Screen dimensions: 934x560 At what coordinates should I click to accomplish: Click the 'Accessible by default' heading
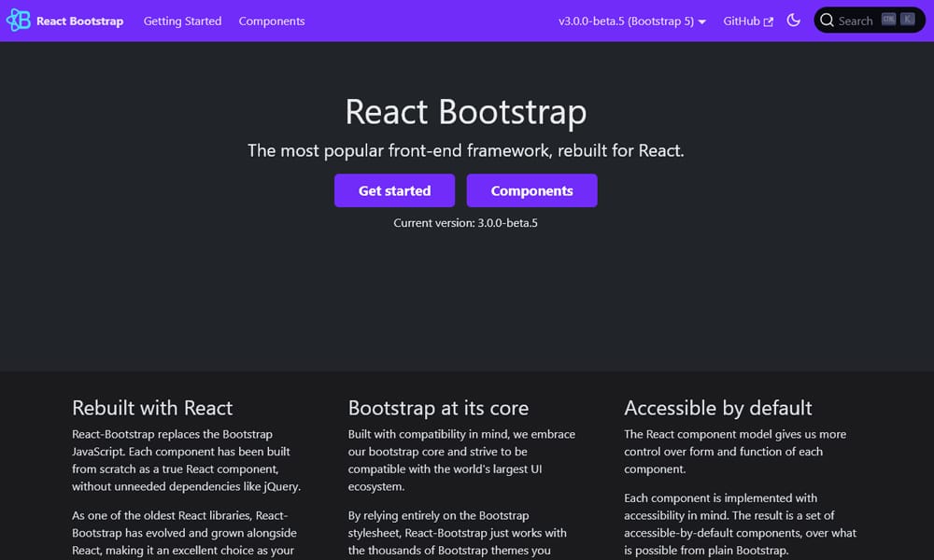point(717,408)
